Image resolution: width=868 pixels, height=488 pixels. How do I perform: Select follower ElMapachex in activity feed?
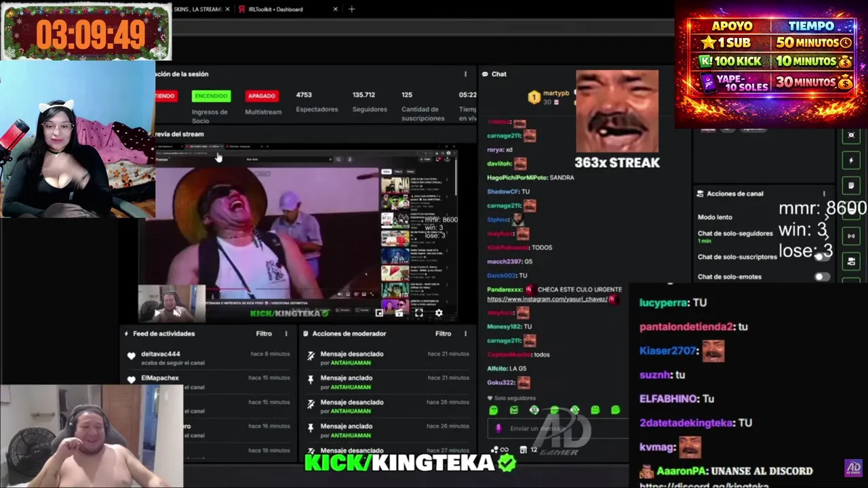coord(160,378)
